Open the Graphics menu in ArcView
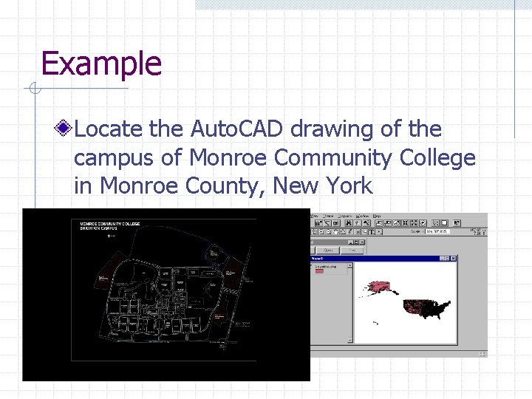This screenshot has width=532, height=399. pos(345,216)
